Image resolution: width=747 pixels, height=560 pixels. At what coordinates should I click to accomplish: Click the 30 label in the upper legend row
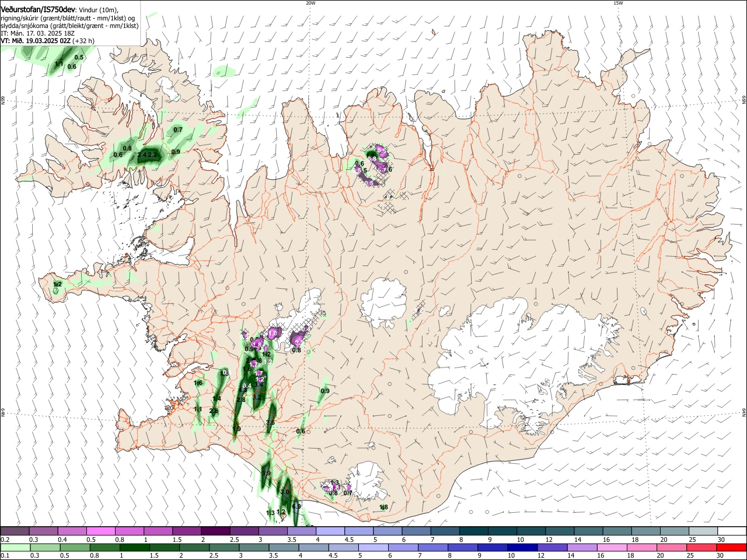(x=721, y=540)
